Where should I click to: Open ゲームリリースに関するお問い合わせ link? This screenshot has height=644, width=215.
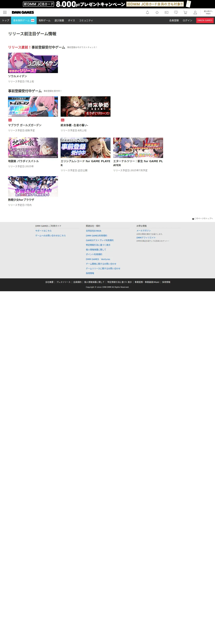coord(103,269)
